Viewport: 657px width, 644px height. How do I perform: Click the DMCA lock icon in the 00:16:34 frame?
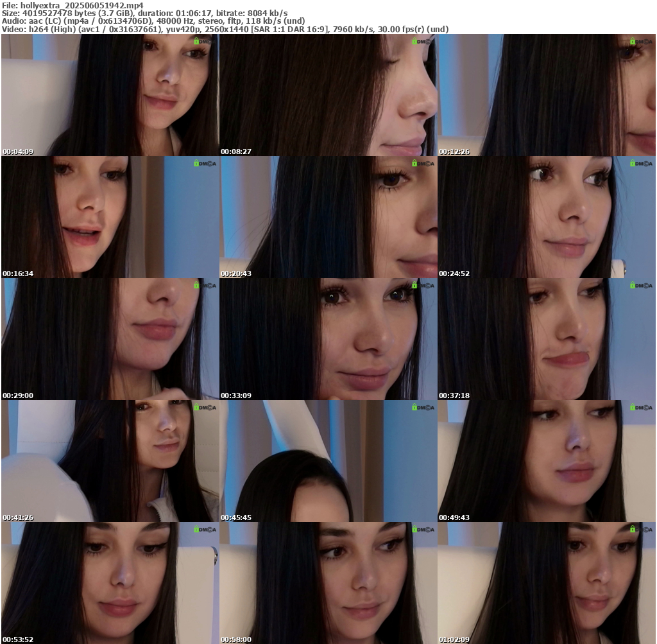tap(197, 163)
